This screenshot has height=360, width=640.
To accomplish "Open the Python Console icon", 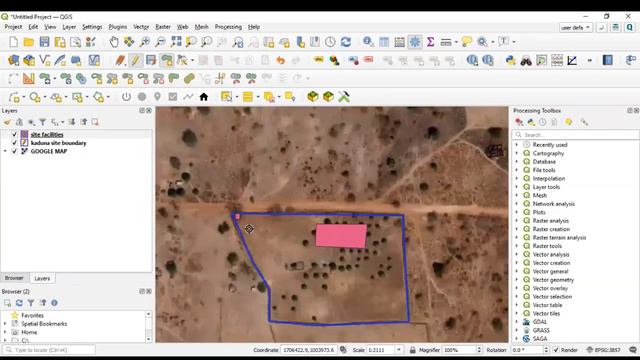I will point(510,60).
